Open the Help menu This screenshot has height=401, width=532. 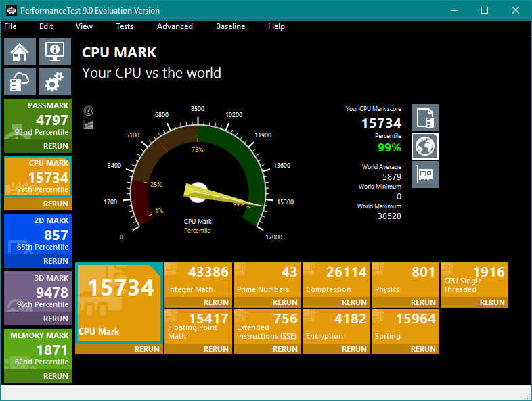coord(276,26)
